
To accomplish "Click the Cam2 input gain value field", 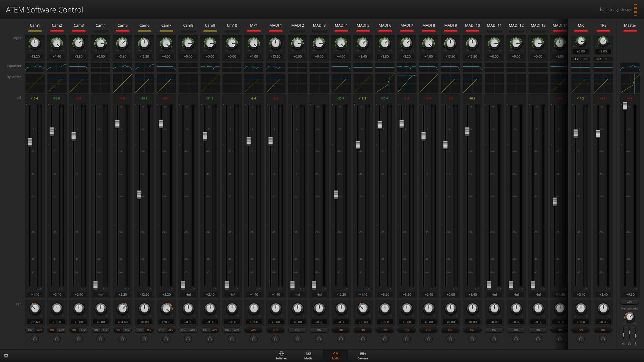I will (x=57, y=57).
